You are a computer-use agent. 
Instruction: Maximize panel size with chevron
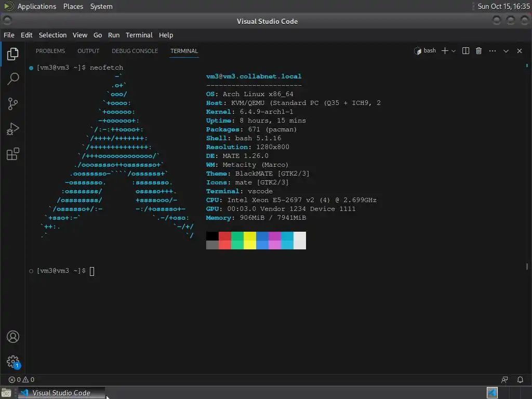coord(506,51)
